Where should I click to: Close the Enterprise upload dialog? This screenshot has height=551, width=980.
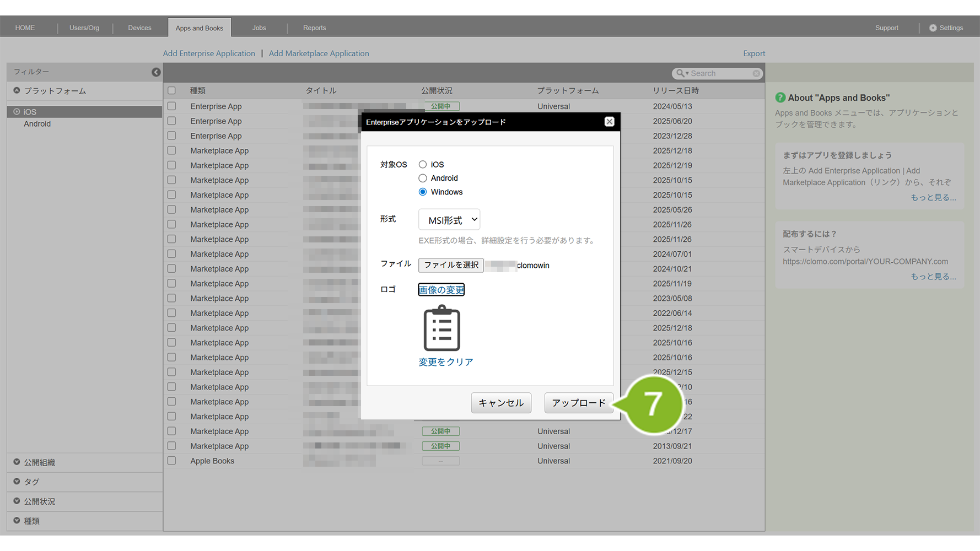click(x=609, y=122)
